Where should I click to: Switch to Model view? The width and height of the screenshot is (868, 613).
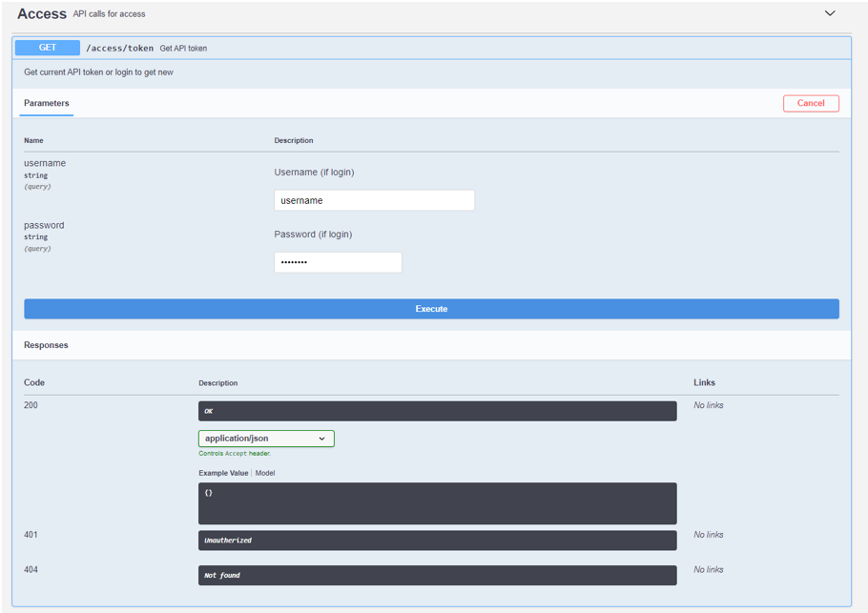[264, 473]
